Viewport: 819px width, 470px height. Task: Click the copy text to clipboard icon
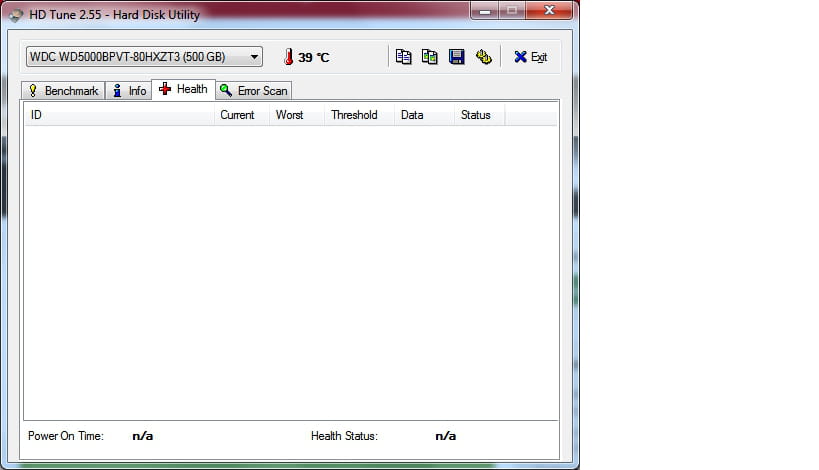point(403,57)
